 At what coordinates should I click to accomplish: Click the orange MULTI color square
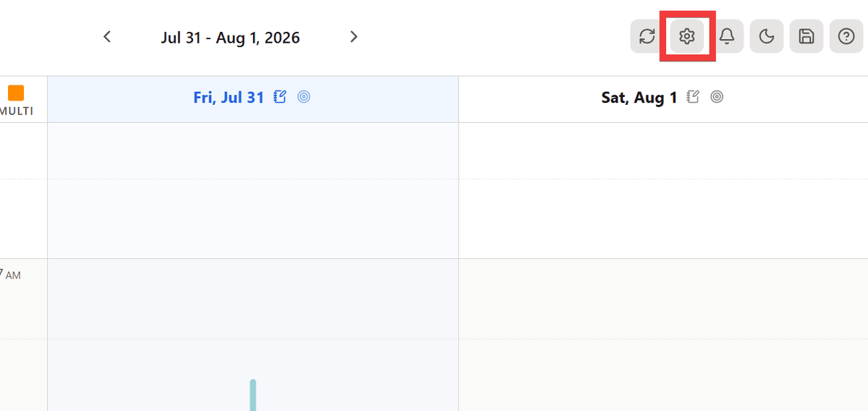16,93
